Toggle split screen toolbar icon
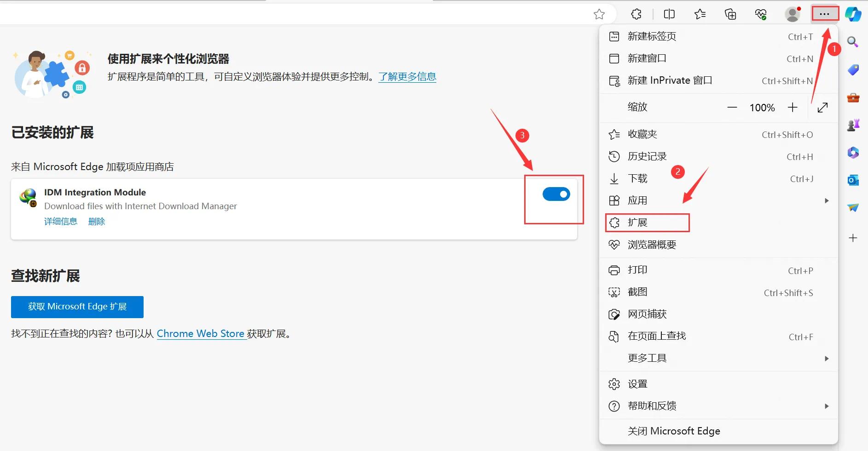 coord(669,14)
